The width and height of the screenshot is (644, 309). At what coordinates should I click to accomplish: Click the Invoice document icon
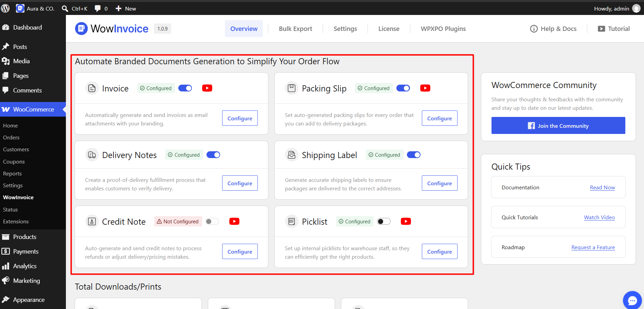[92, 88]
